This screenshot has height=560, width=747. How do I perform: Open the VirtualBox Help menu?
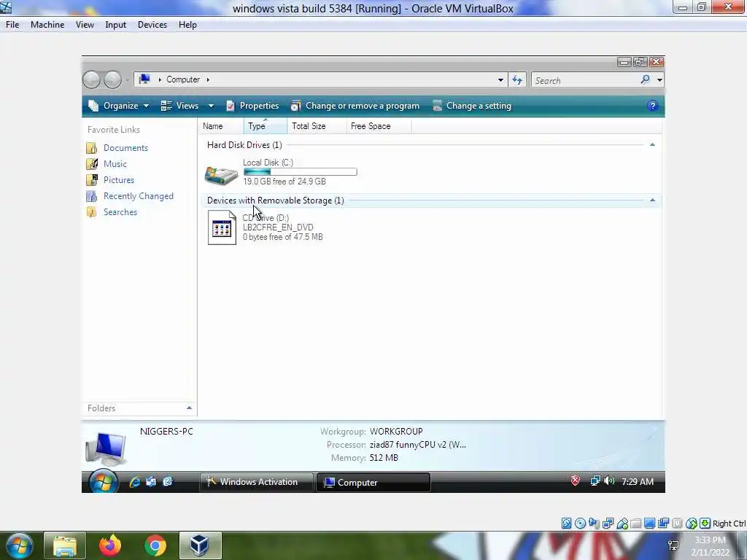[187, 25]
